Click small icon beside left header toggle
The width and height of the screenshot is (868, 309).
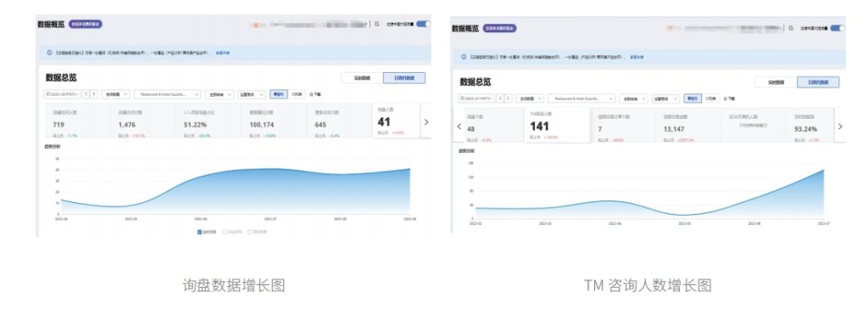(x=376, y=24)
